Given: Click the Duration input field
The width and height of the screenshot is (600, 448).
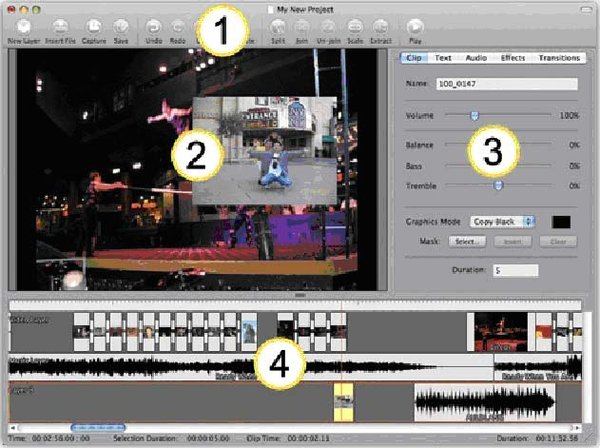Looking at the screenshot, I should tap(512, 270).
